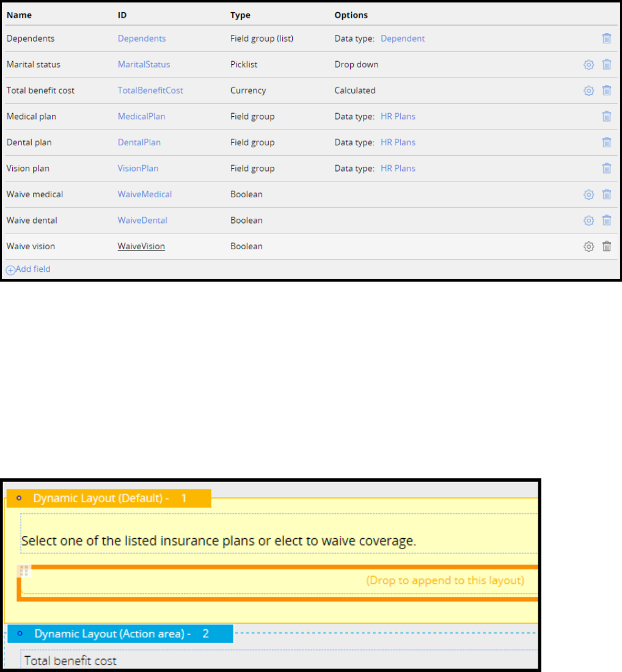Screen dimensions: 622x672
Task: Open gear settings for Waive vision
Action: (x=588, y=246)
